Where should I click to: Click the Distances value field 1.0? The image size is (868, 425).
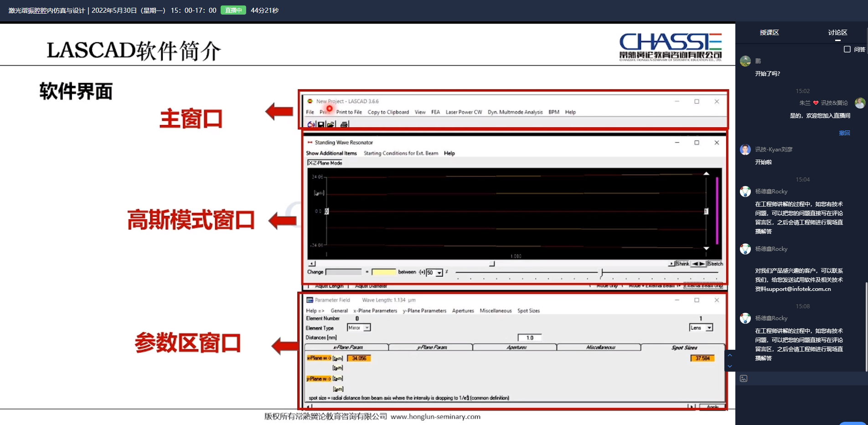[x=530, y=338]
